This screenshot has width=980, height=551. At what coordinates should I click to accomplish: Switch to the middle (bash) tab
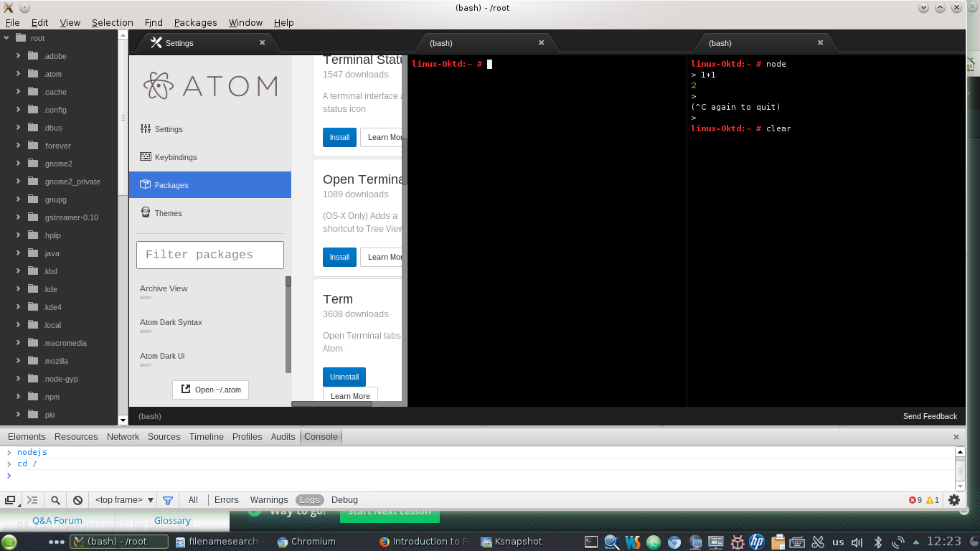[x=485, y=43]
